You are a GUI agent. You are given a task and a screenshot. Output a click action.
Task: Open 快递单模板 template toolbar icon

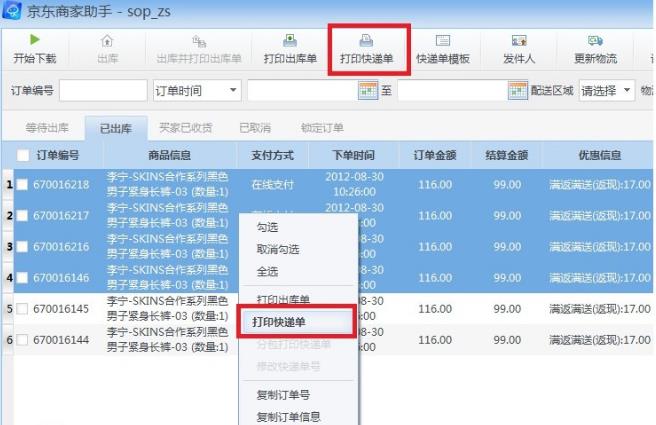(443, 41)
